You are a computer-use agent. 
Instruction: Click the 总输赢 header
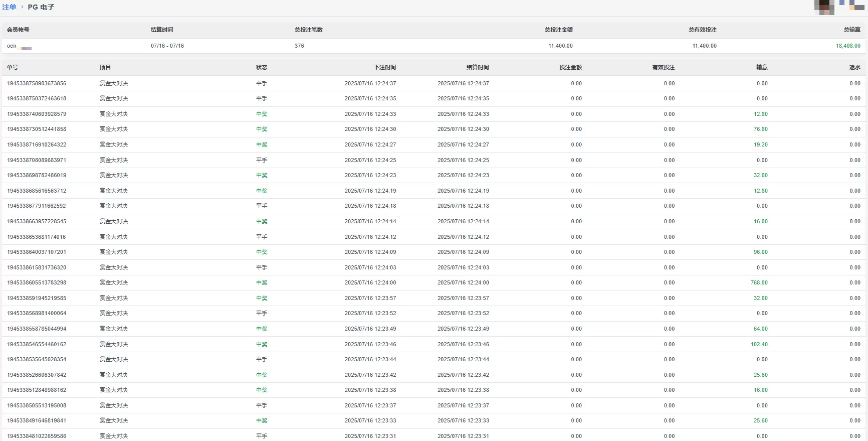pyautogui.click(x=852, y=30)
